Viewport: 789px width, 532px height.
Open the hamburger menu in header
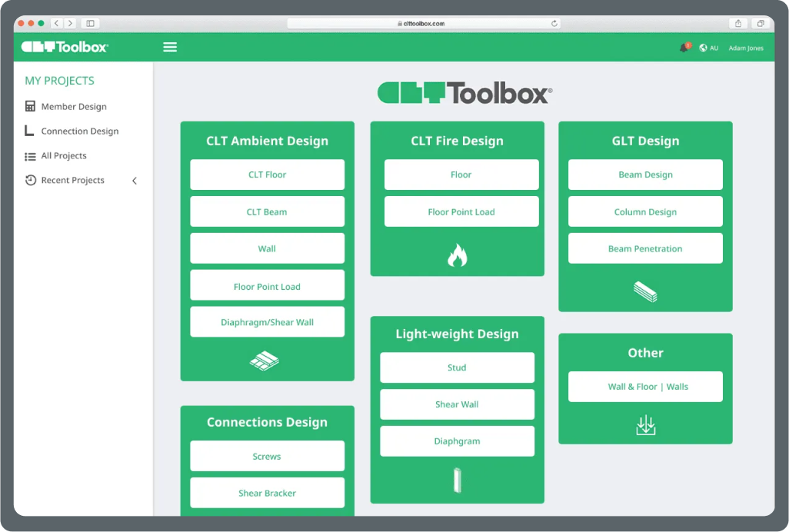tap(170, 47)
